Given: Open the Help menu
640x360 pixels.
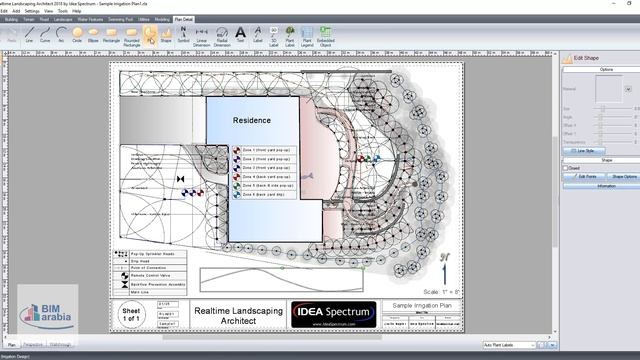Looking at the screenshot, I should (x=76, y=11).
